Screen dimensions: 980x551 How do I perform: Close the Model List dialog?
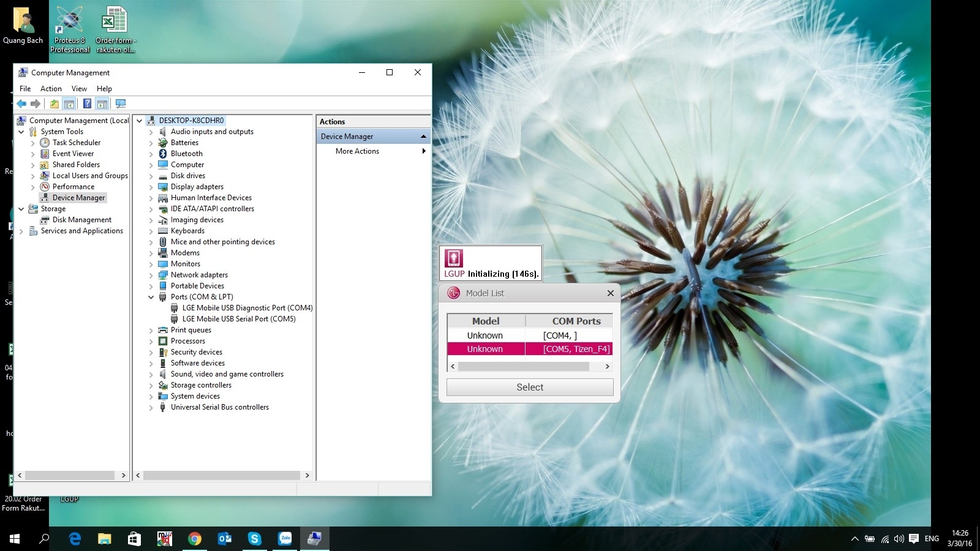(611, 293)
